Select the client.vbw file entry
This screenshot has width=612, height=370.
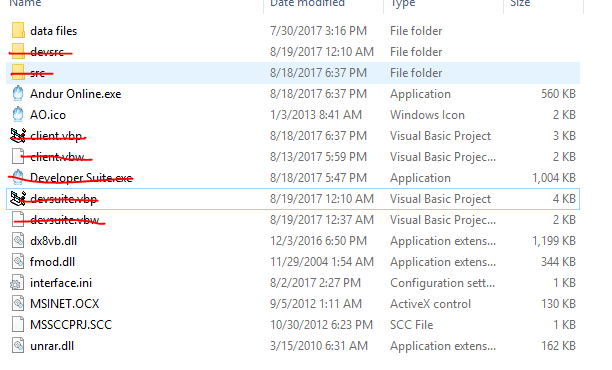click(57, 157)
